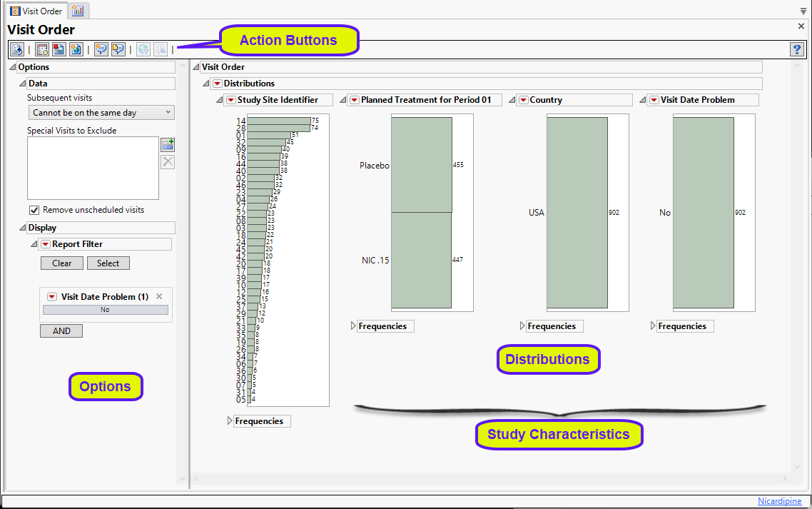Remove the Visit Date Problem filter with its X
The width and height of the screenshot is (812, 509).
pyautogui.click(x=159, y=296)
